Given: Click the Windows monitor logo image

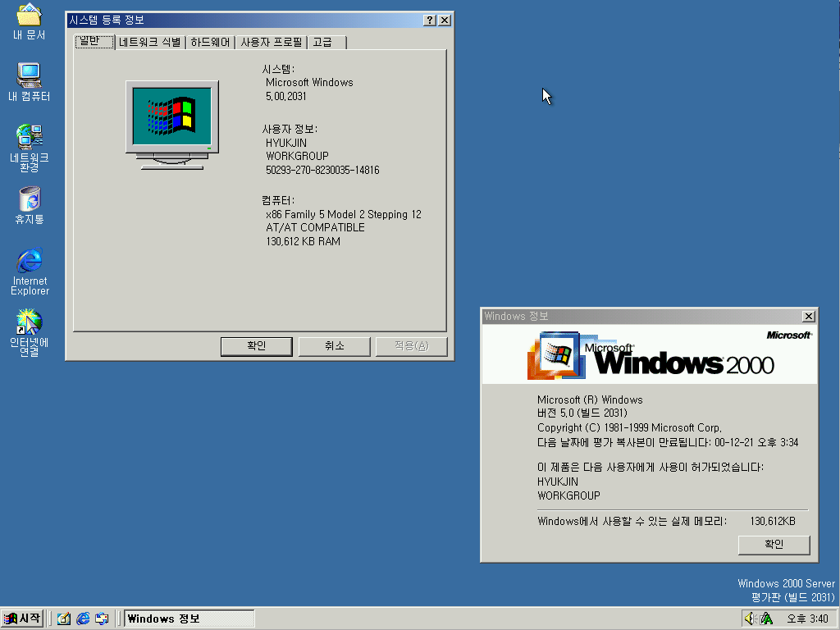Looking at the screenshot, I should tap(172, 126).
